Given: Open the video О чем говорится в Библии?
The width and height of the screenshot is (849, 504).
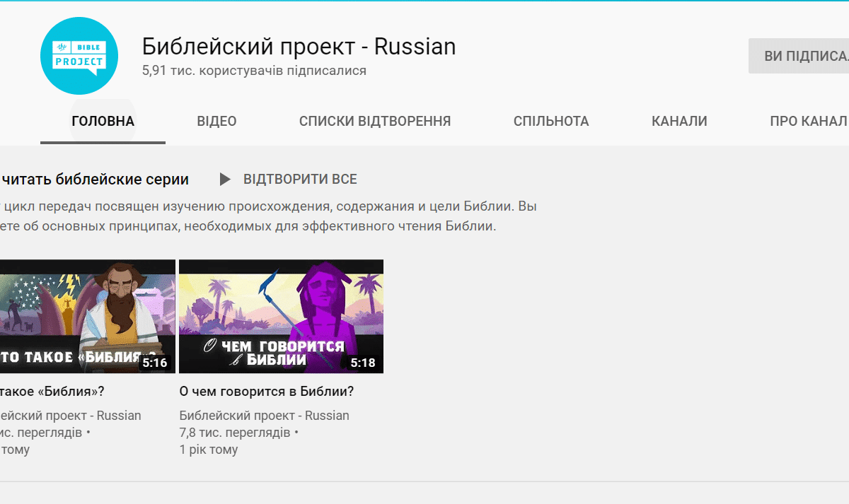Looking at the screenshot, I should tap(265, 390).
